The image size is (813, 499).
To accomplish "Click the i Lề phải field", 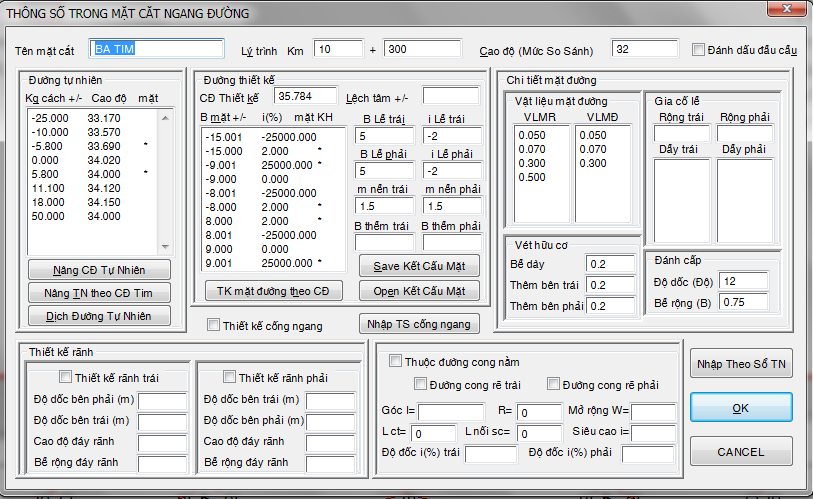I will tap(452, 171).
